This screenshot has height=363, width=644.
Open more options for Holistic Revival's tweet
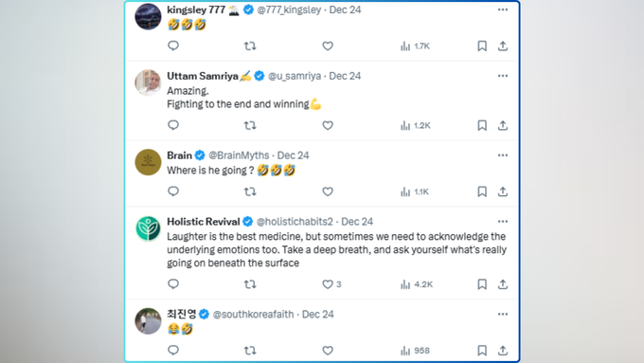pyautogui.click(x=503, y=221)
